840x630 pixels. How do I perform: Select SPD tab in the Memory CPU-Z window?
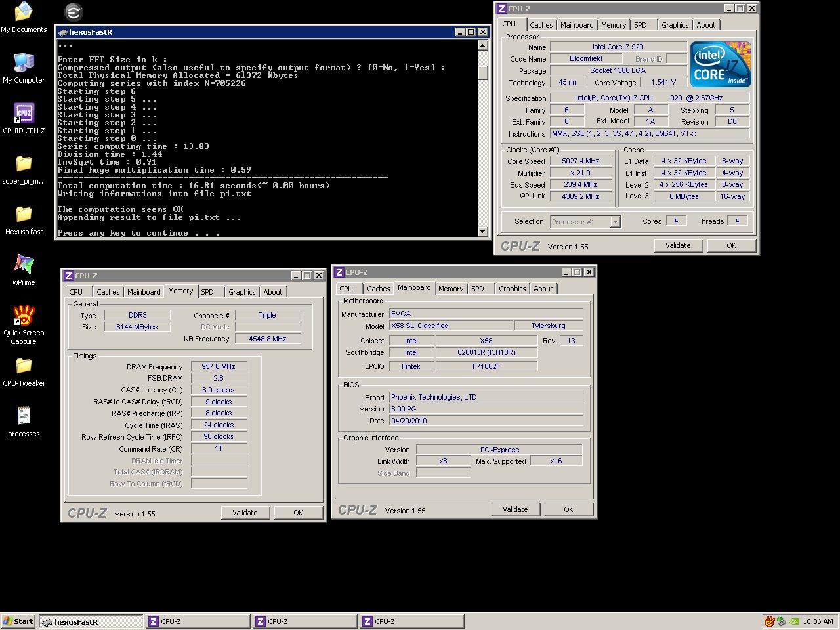(x=207, y=292)
